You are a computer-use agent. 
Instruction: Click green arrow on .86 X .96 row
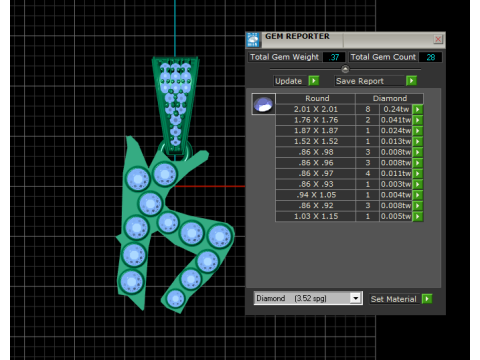(418, 163)
